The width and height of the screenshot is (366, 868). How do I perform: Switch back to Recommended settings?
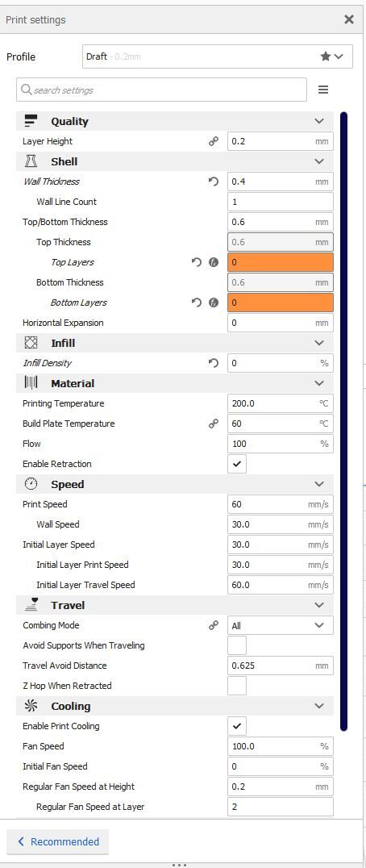(x=57, y=842)
